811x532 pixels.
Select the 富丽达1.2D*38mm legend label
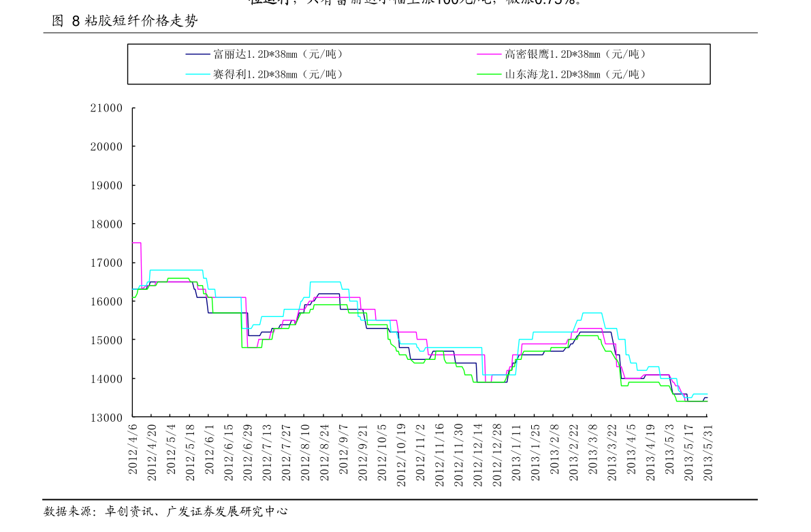[278, 54]
